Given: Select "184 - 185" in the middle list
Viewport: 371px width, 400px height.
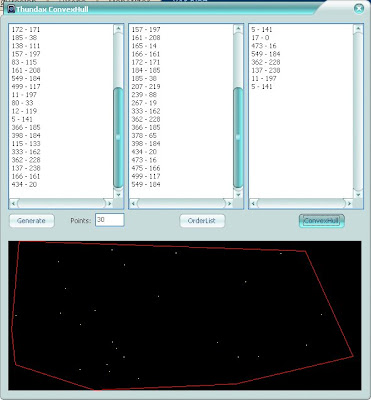Looking at the screenshot, I should click(x=146, y=70).
